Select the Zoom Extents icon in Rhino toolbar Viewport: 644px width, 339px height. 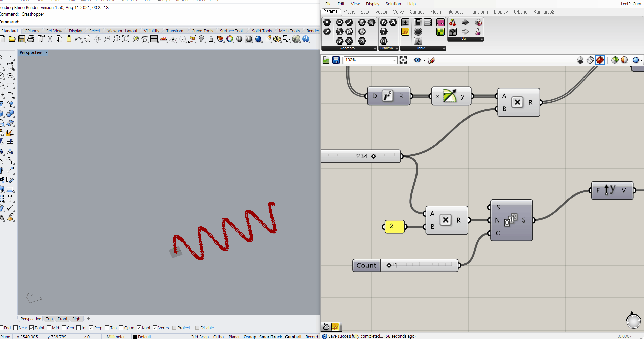[126, 39]
